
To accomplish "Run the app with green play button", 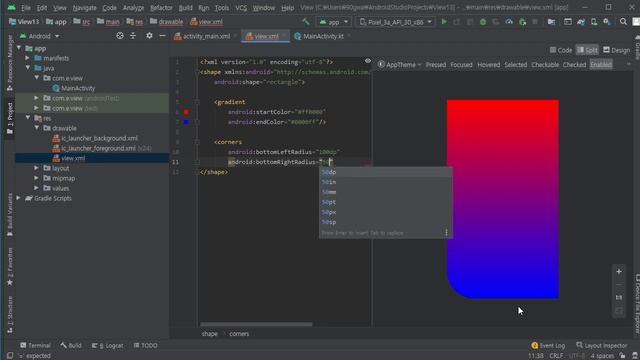I will point(444,22).
